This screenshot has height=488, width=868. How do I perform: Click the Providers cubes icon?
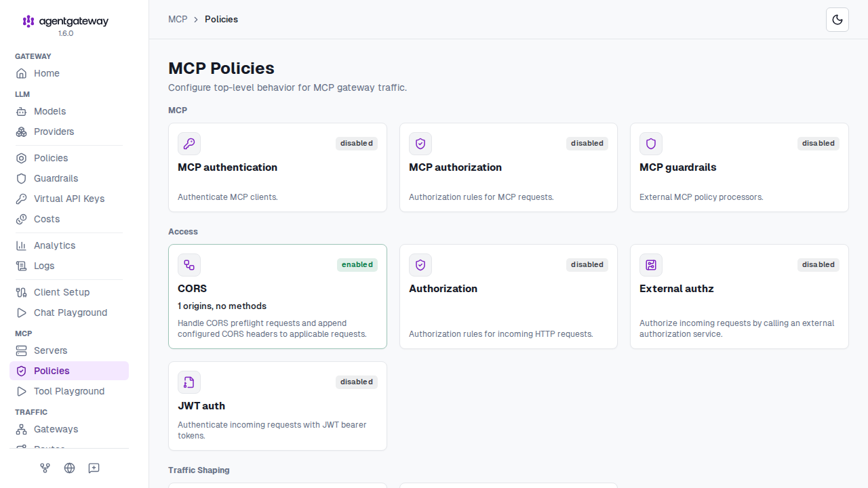(22, 131)
